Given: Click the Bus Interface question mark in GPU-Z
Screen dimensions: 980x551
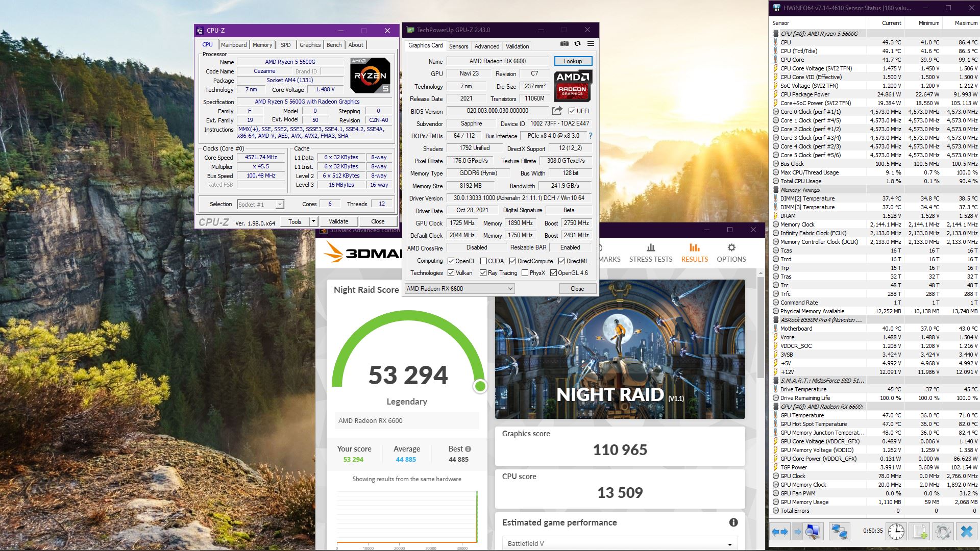Looking at the screenshot, I should [x=591, y=136].
